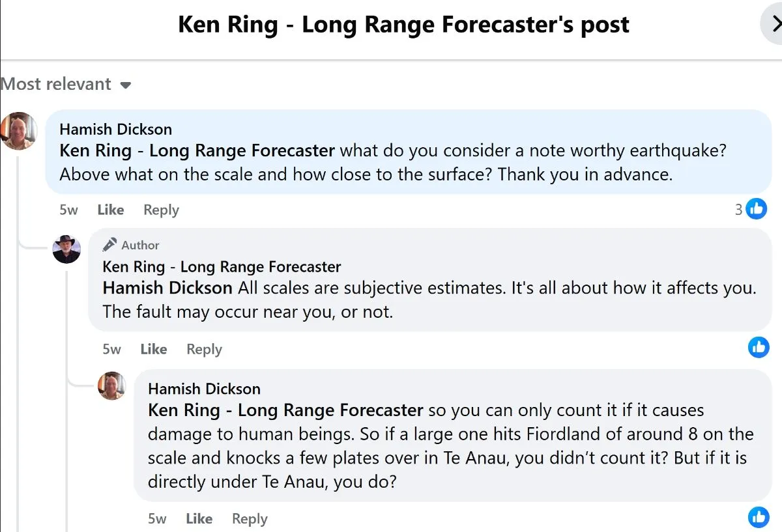This screenshot has width=782, height=532.
Task: Reply to the Te Anau comment
Action: [250, 518]
